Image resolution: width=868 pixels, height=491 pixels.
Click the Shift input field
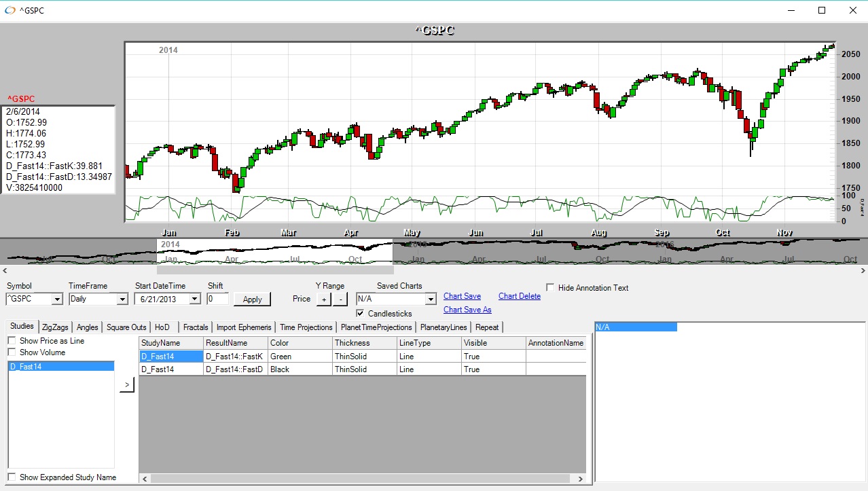218,299
